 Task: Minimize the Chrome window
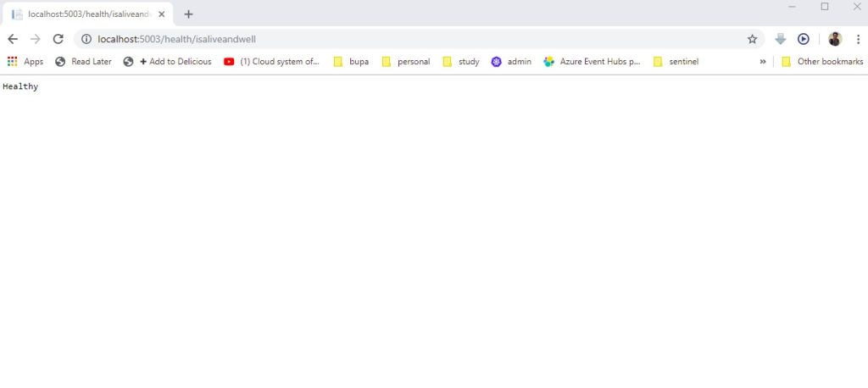(793, 7)
